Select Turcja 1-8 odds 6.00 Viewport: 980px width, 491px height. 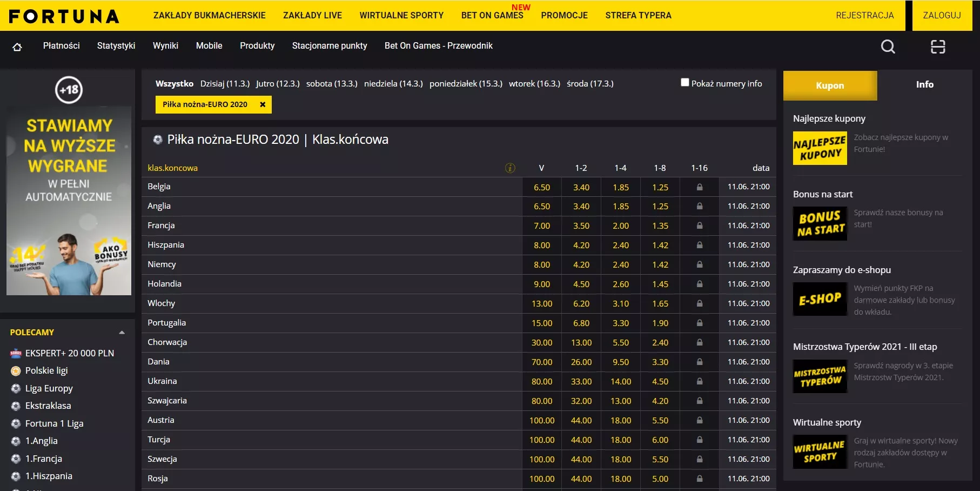point(660,440)
